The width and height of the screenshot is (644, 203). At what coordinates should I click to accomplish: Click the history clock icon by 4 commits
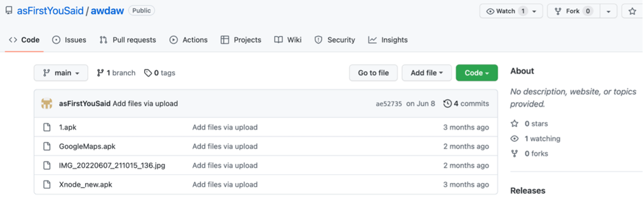447,104
